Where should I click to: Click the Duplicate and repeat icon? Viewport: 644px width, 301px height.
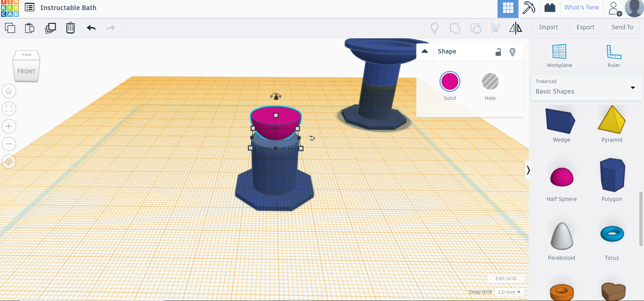[x=50, y=28]
